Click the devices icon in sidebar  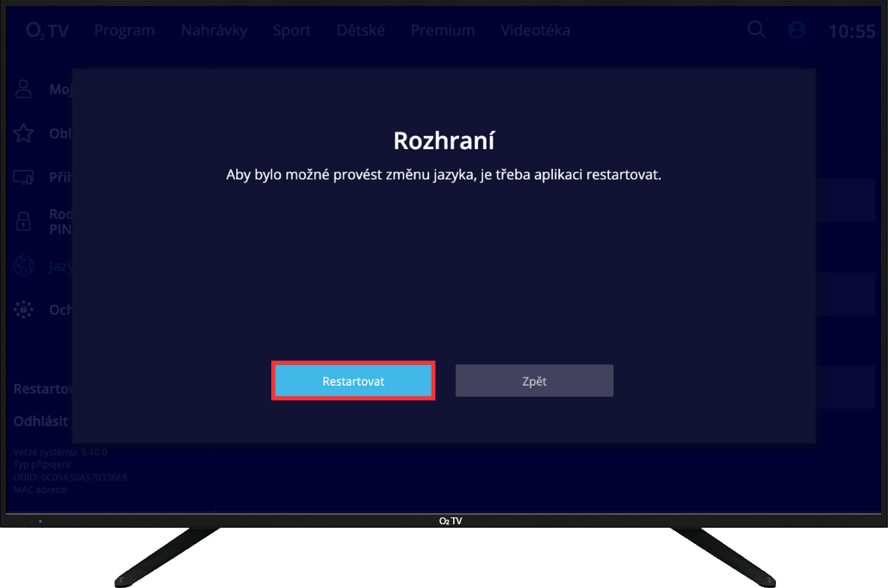[x=24, y=178]
